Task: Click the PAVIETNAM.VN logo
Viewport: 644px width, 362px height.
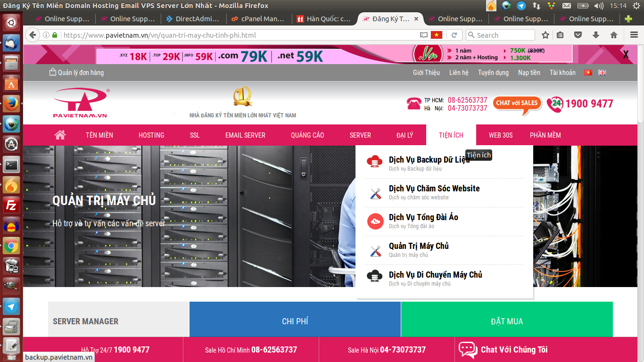Action: pyautogui.click(x=81, y=103)
